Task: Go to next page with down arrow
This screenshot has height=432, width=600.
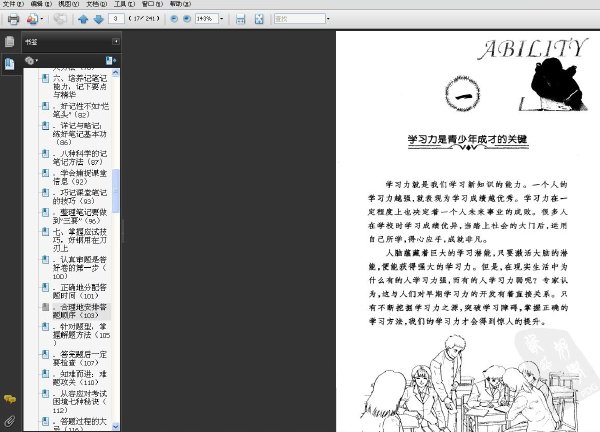Action: coord(98,19)
